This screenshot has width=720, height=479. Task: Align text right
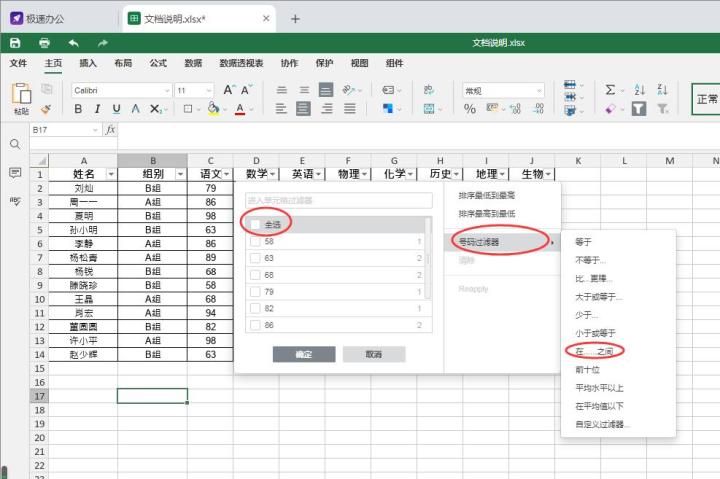tap(327, 108)
